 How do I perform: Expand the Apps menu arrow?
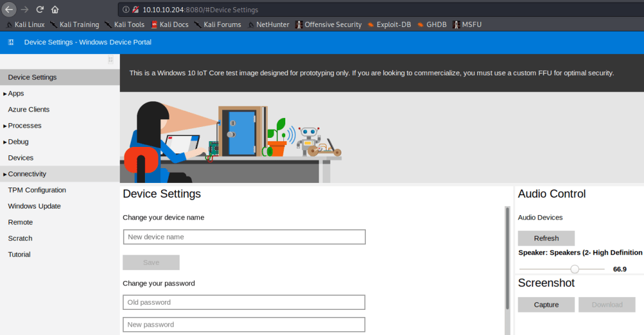tap(5, 93)
